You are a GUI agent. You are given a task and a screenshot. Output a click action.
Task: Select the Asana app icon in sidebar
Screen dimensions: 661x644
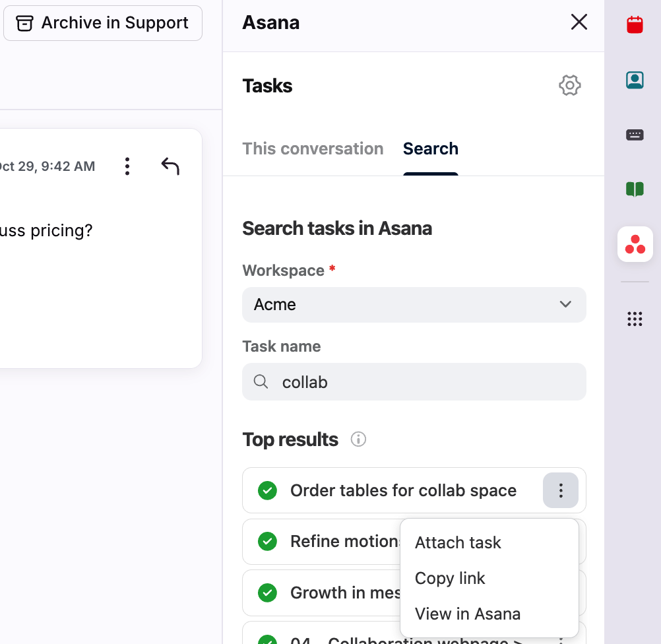tap(635, 244)
